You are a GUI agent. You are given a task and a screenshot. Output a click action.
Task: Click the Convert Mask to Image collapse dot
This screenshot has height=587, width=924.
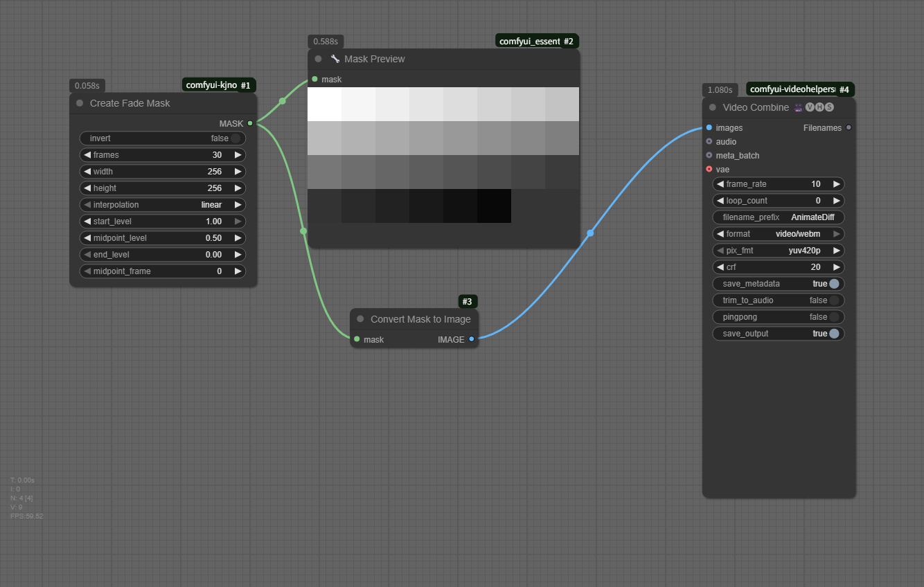pyautogui.click(x=360, y=319)
